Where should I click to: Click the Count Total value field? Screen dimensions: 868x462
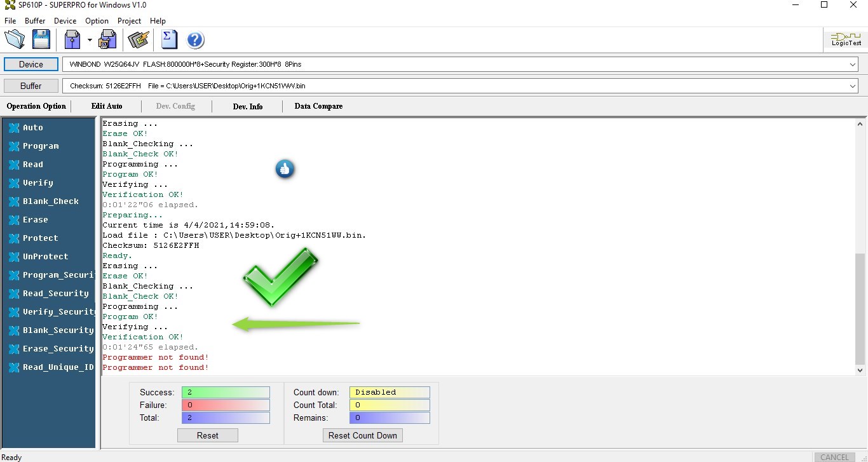[390, 405]
